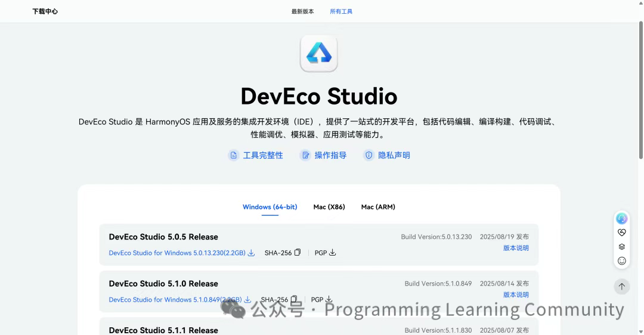Click the 2025/08/14 发布 date

click(x=504, y=284)
